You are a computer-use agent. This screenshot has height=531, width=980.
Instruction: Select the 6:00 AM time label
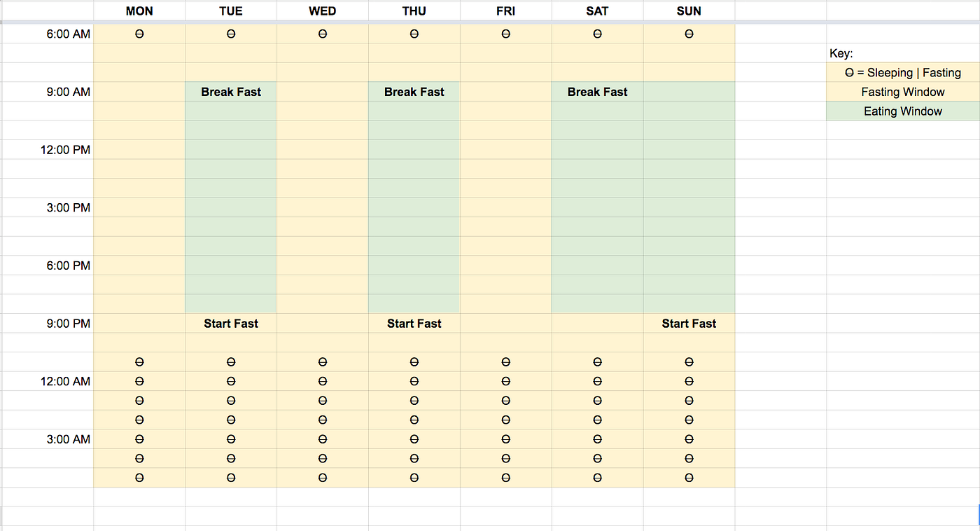click(69, 34)
